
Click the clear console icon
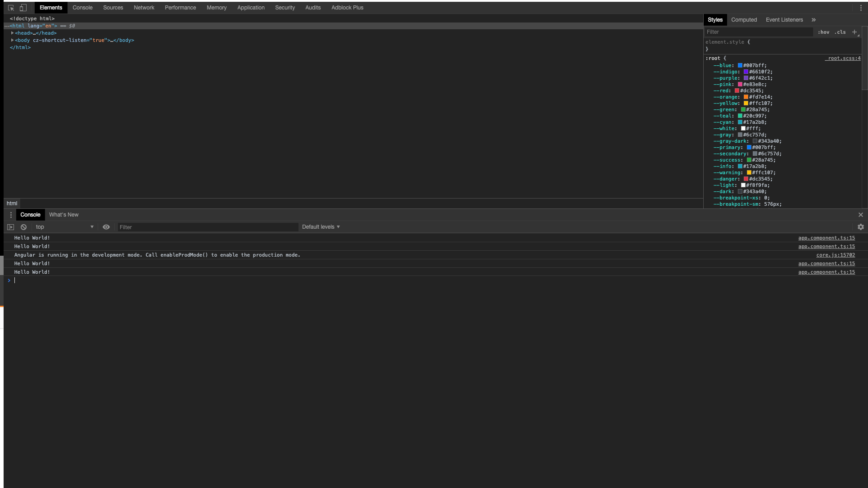click(24, 226)
